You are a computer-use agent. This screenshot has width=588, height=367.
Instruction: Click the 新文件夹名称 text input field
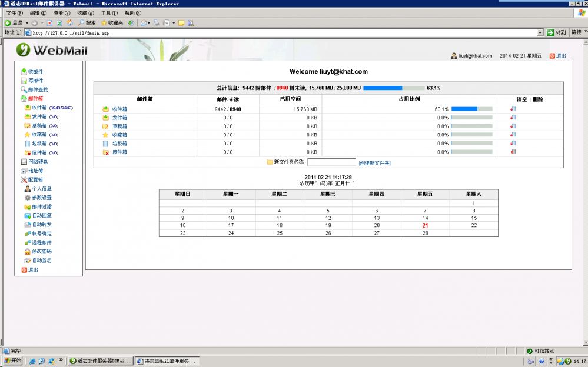point(331,162)
